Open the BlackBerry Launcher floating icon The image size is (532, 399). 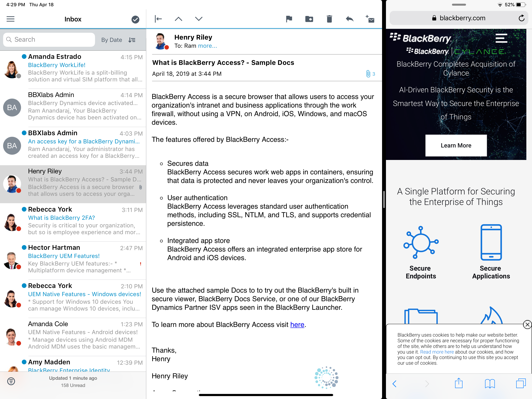coord(326,377)
